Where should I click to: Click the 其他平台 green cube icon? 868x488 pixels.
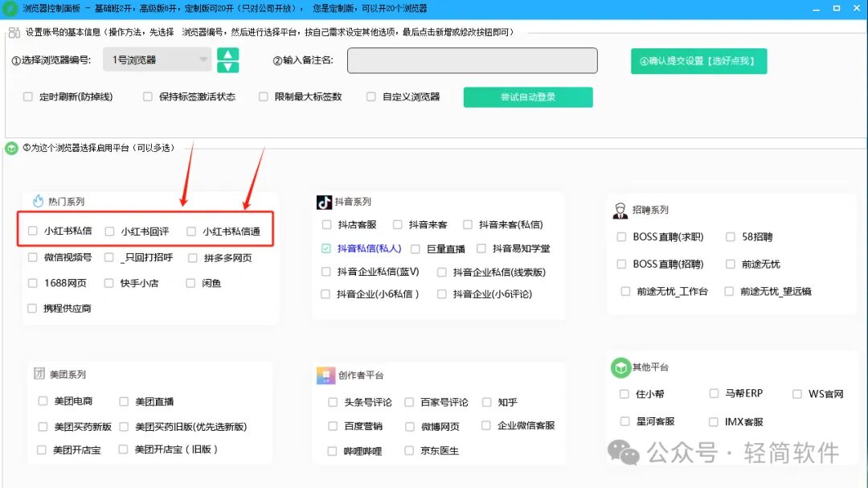coord(621,367)
